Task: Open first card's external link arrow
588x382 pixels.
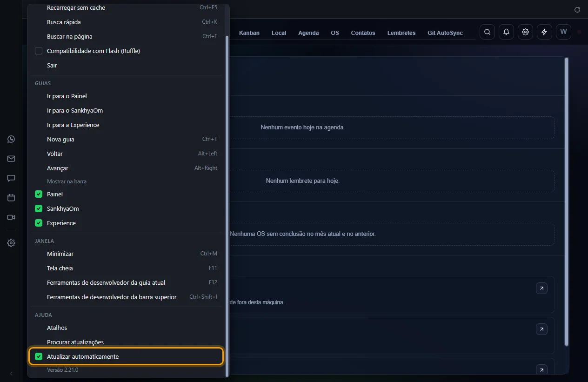Action: pos(541,288)
